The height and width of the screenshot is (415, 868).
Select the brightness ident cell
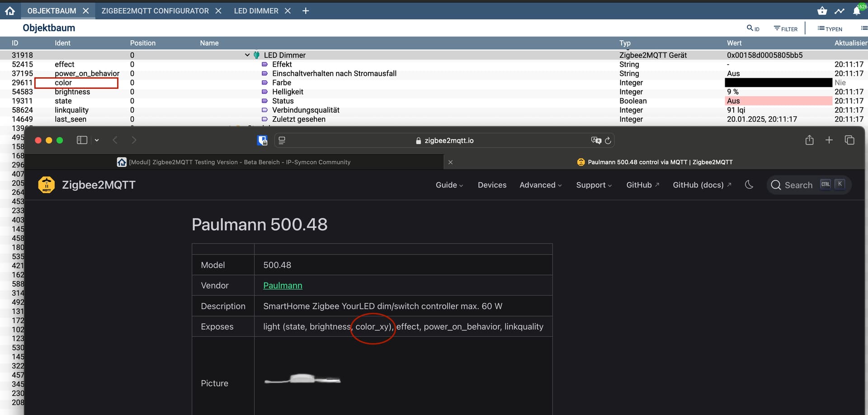coord(72,92)
